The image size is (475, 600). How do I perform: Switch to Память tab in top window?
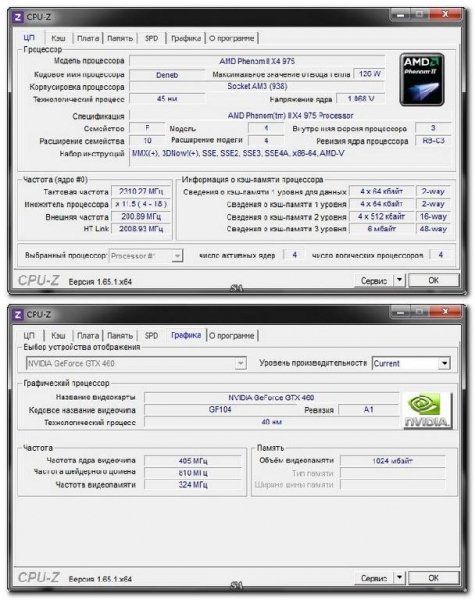pos(120,38)
